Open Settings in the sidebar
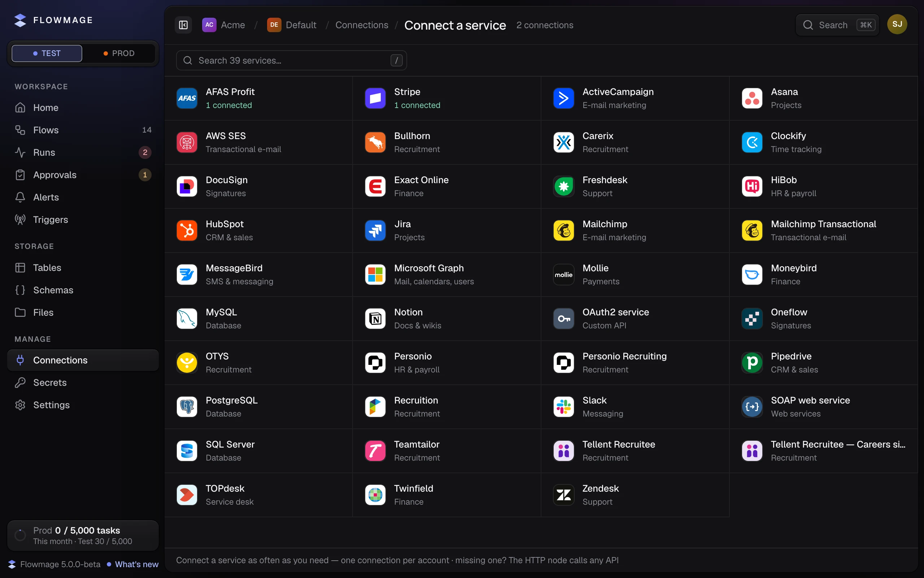This screenshot has height=578, width=924. (83, 405)
